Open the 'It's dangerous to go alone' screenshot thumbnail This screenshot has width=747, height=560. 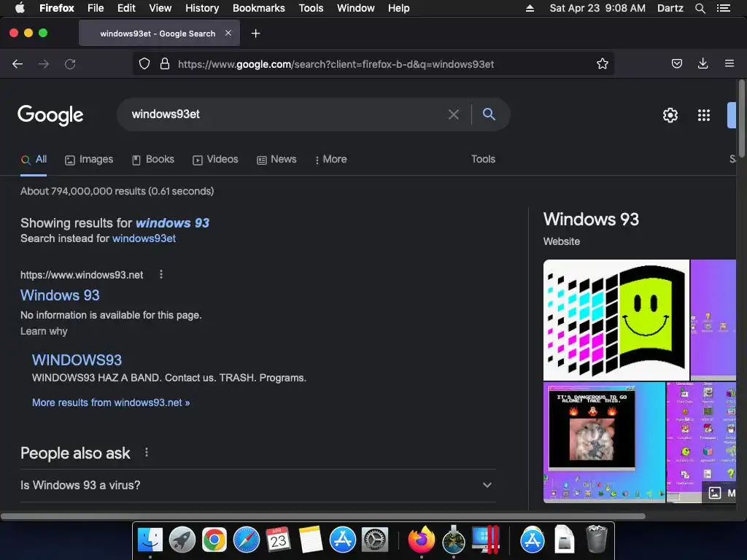(x=604, y=443)
